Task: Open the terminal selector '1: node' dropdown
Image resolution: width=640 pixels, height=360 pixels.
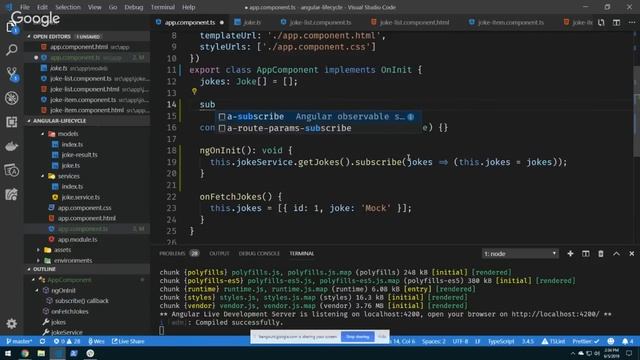Action: 520,254
